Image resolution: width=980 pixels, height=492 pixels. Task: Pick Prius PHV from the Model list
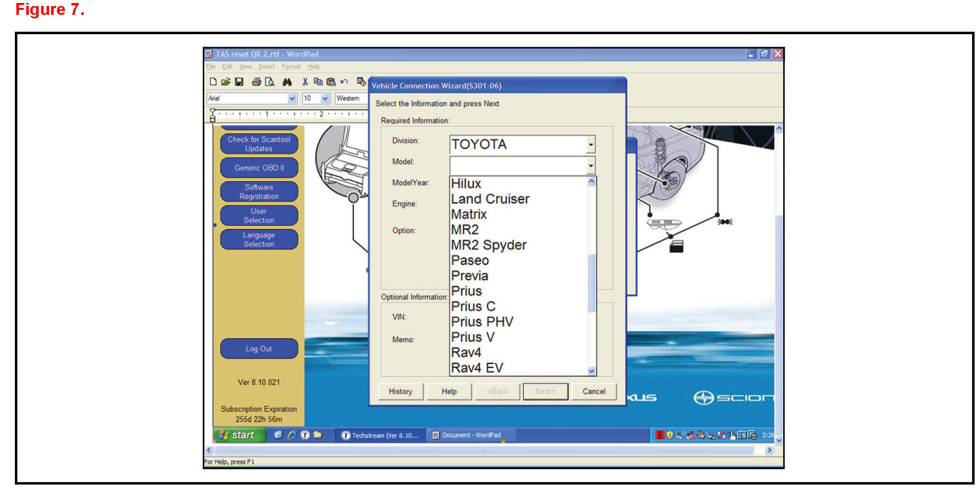[518, 322]
